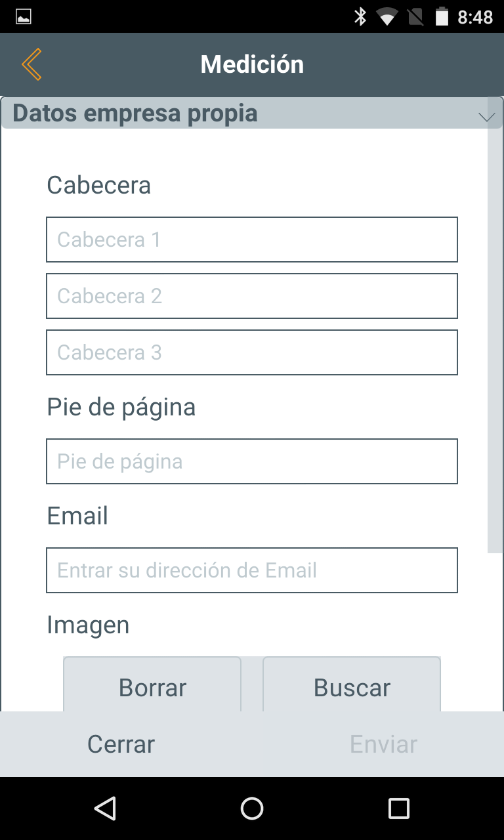Click the Email address field

pyautogui.click(x=251, y=570)
